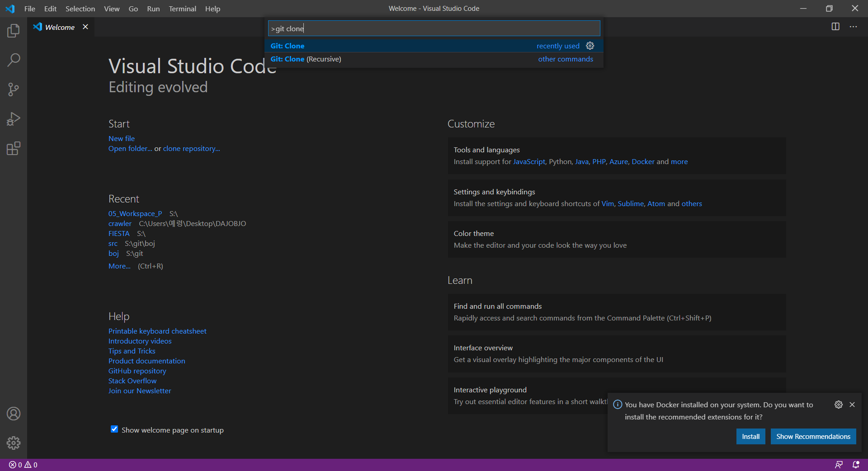Open recent src folder
868x471 pixels.
click(113, 243)
